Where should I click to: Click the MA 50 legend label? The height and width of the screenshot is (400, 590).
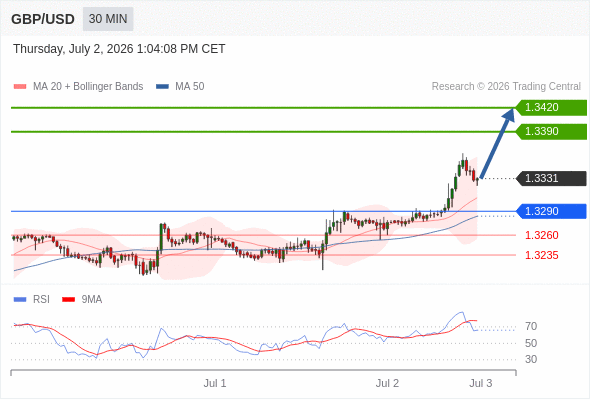click(x=190, y=87)
